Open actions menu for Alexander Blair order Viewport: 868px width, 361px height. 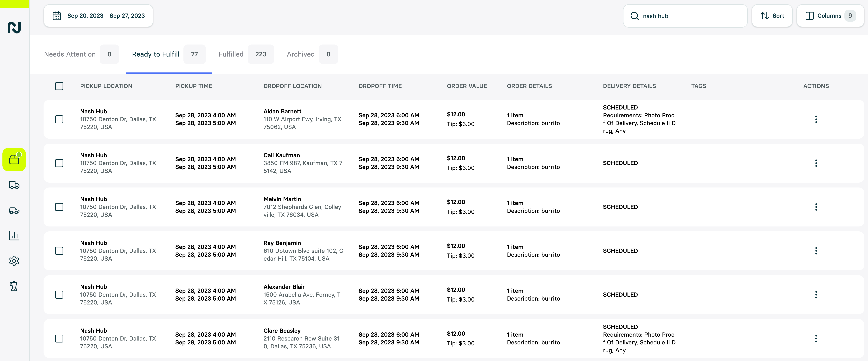point(816,295)
